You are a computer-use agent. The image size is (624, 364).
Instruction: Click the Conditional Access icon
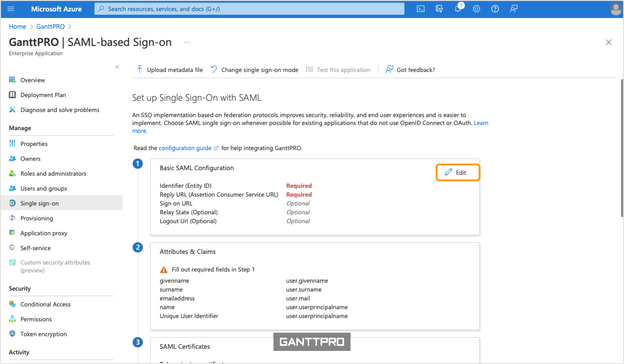click(12, 304)
